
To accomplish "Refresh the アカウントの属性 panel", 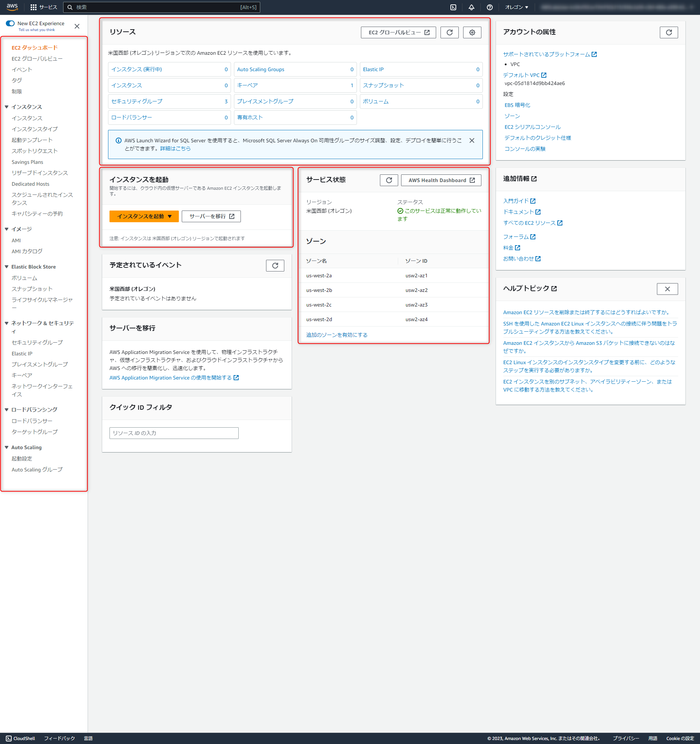I will coord(669,32).
